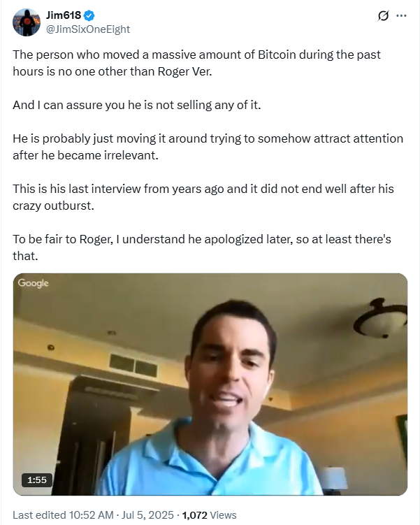Click the 10:52 AM post time
The image size is (420, 525).
[x=91, y=515]
